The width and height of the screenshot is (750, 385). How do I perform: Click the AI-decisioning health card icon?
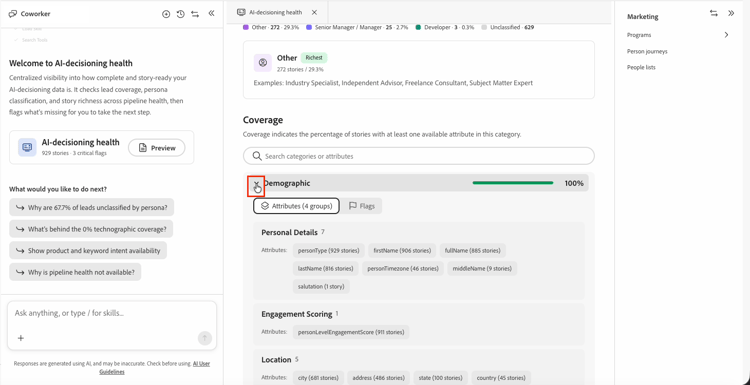click(x=27, y=147)
